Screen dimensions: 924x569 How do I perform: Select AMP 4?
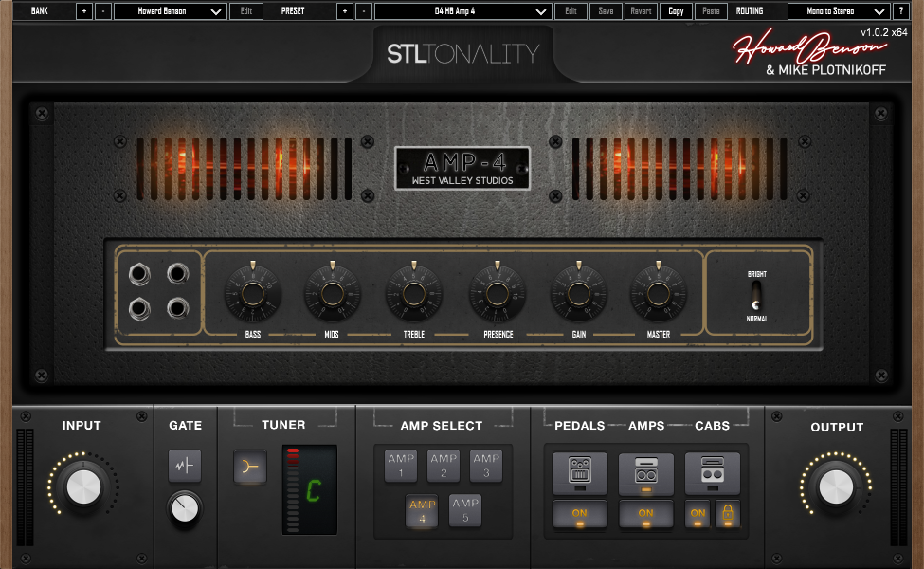(x=422, y=511)
